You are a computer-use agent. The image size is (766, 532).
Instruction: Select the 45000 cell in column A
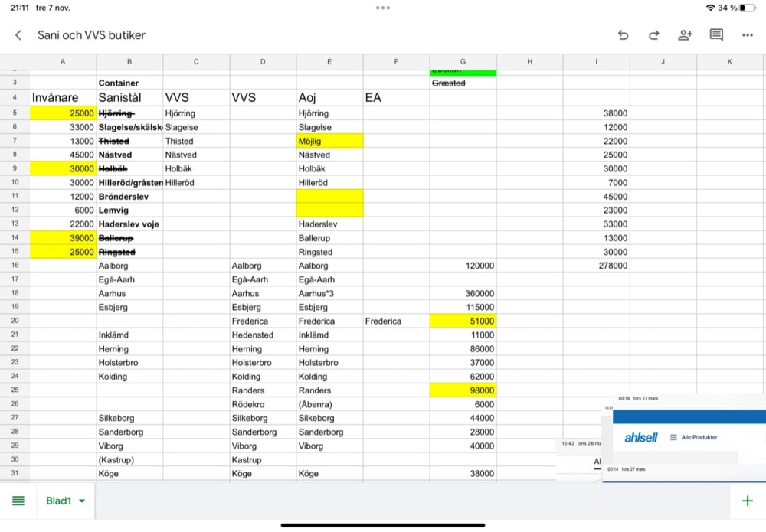[x=63, y=155]
